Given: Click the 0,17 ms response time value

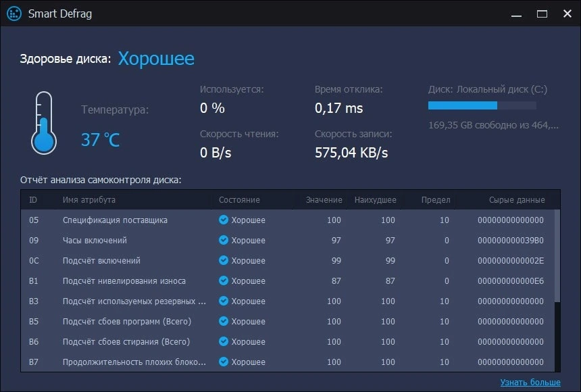Looking at the screenshot, I should pyautogui.click(x=338, y=108).
